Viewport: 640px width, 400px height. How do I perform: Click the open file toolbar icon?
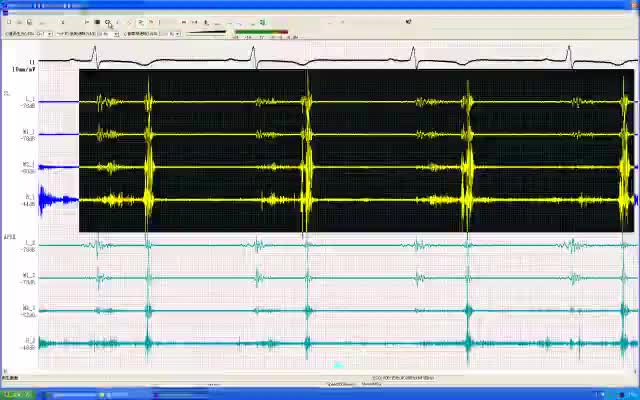click(18, 22)
